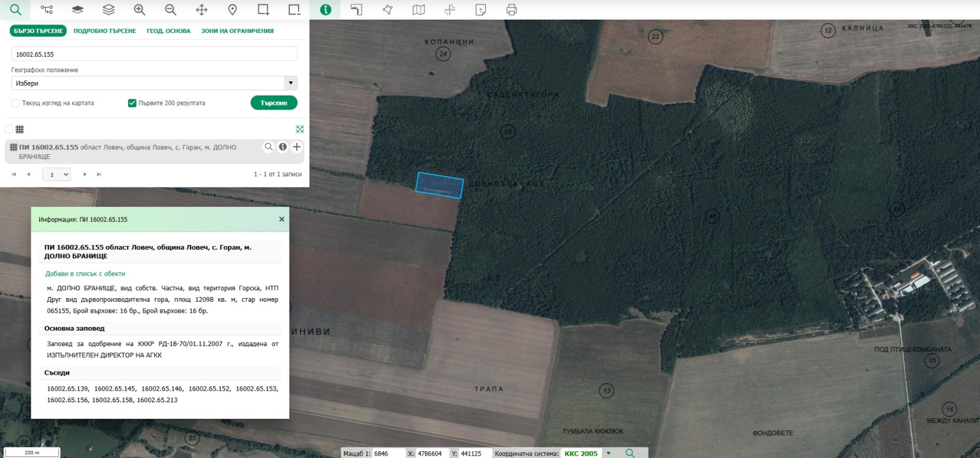
Task: Open the route/network tool icon
Action: click(47, 10)
